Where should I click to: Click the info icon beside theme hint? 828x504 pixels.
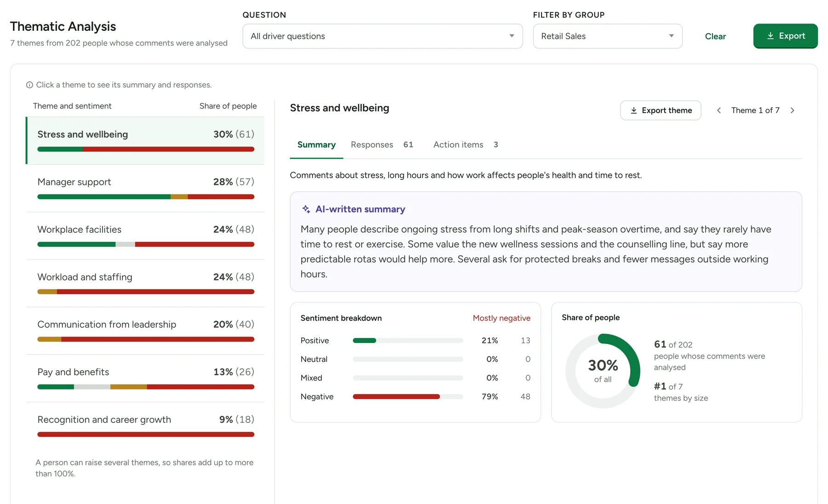point(29,85)
